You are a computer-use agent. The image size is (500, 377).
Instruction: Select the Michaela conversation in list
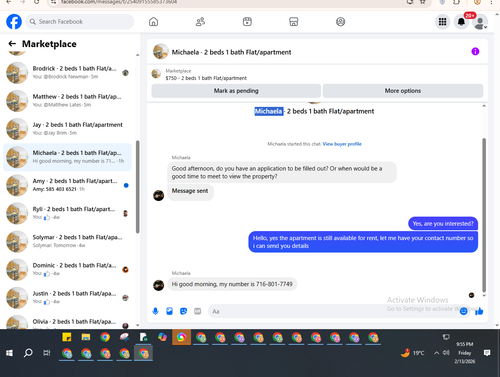(x=68, y=157)
